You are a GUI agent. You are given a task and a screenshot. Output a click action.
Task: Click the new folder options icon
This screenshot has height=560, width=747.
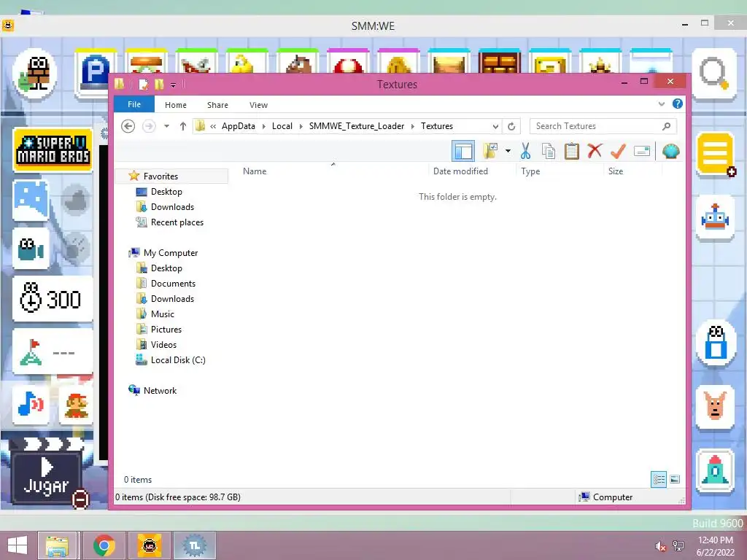pos(490,151)
